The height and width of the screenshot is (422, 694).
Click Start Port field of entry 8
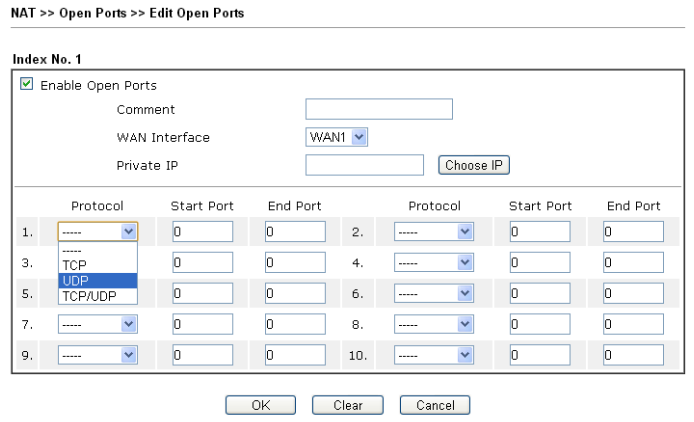tap(540, 324)
